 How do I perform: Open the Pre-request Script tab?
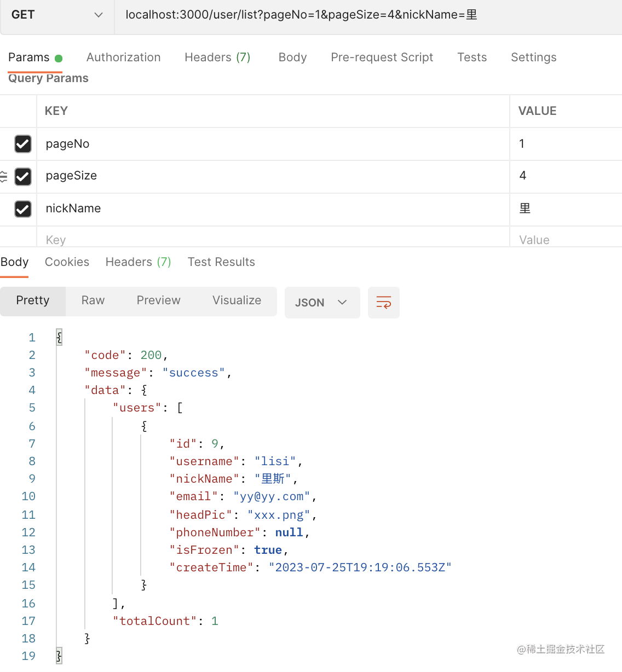pos(382,57)
